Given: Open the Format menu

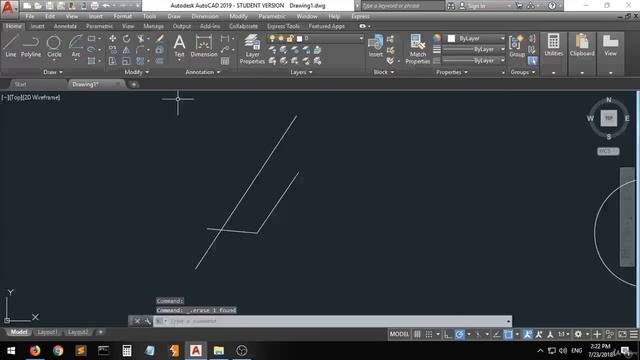Looking at the screenshot, I should tap(122, 16).
